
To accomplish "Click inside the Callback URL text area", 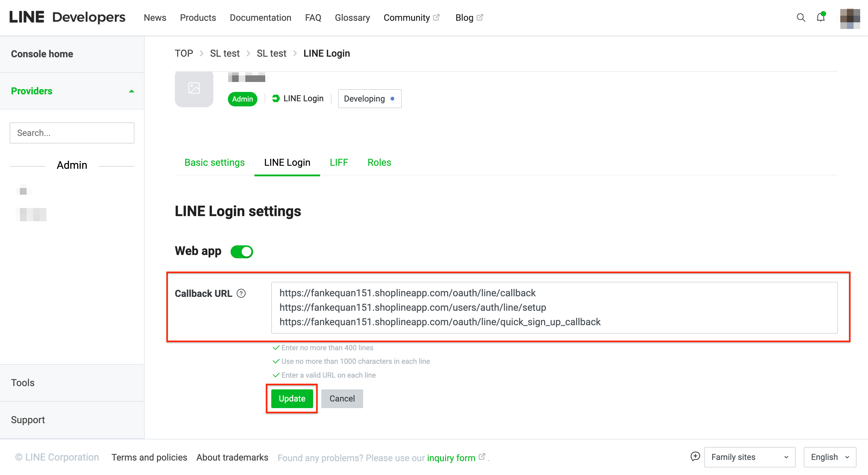I will coord(554,307).
